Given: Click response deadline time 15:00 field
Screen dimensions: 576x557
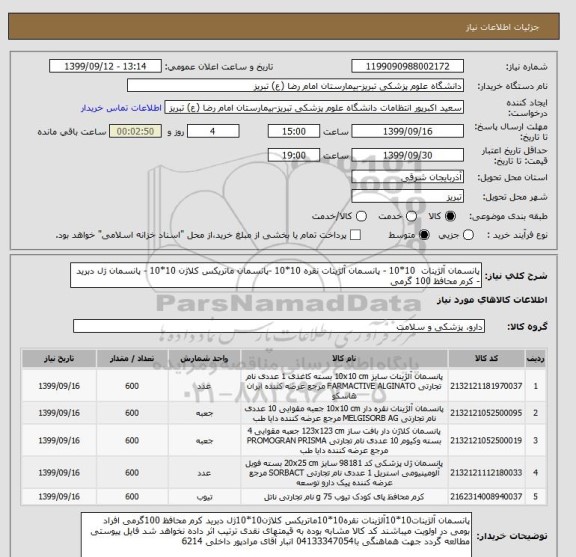Looking at the screenshot, I should (x=294, y=132).
